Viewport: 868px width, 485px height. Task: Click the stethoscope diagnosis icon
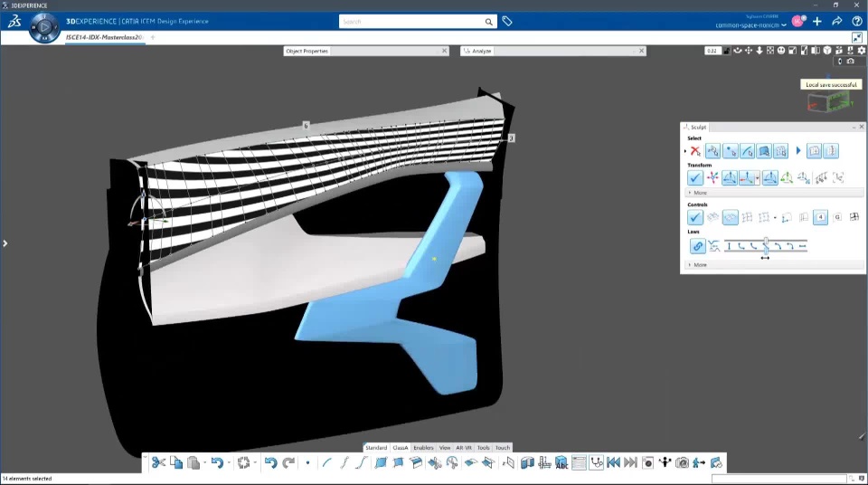[596, 462]
